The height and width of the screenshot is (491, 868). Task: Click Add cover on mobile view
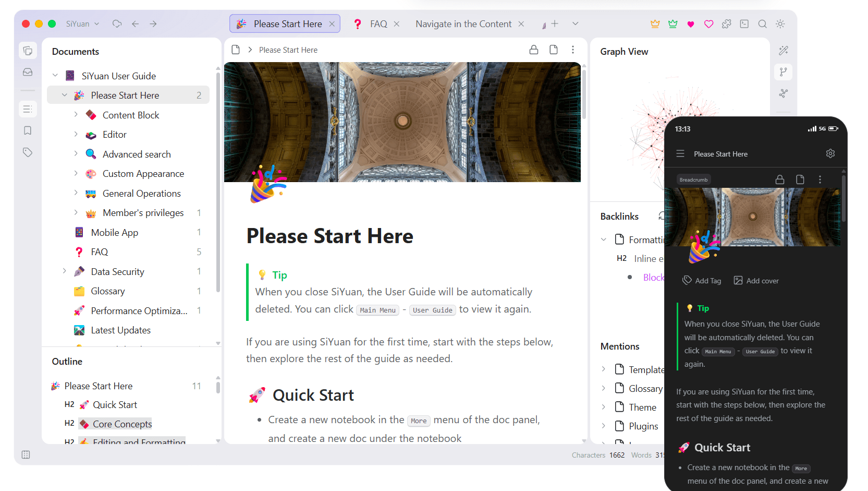click(756, 281)
